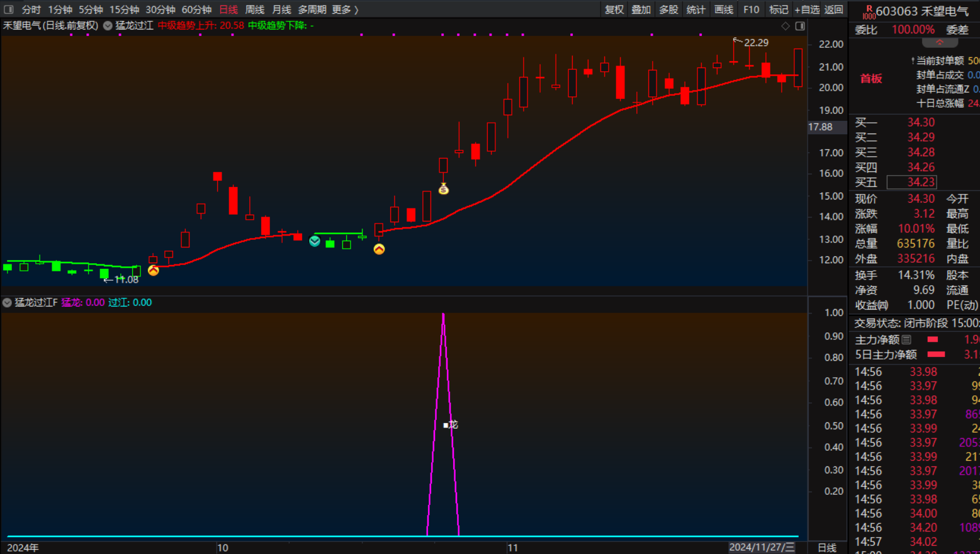Select the 买五 price 34.23 box
Viewport: 980px width, 554px height.
(911, 183)
